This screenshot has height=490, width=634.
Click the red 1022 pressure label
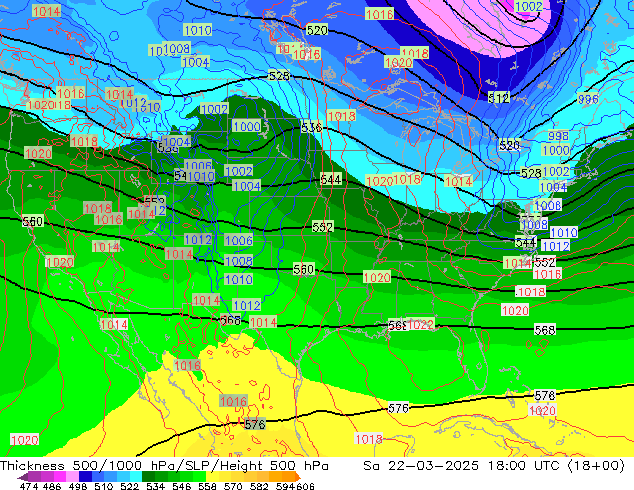pyautogui.click(x=421, y=325)
